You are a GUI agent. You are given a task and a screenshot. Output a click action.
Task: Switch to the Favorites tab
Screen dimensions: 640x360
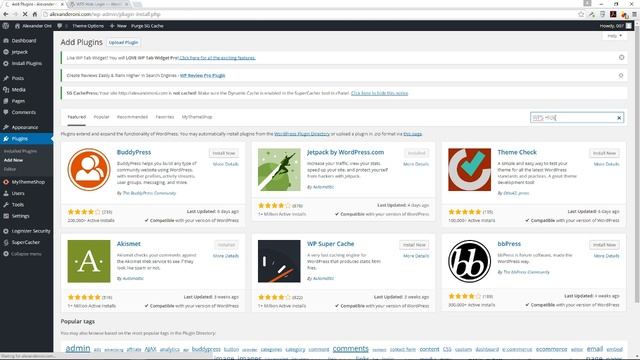pos(165,117)
